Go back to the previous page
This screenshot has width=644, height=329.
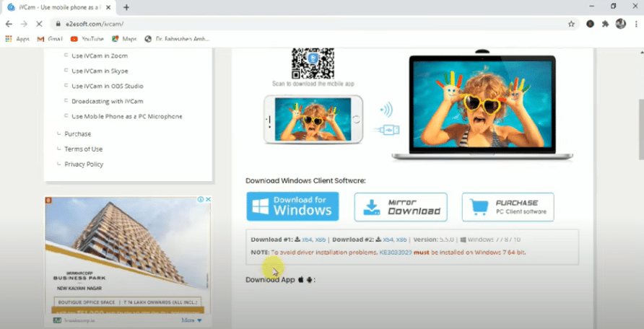9,25
